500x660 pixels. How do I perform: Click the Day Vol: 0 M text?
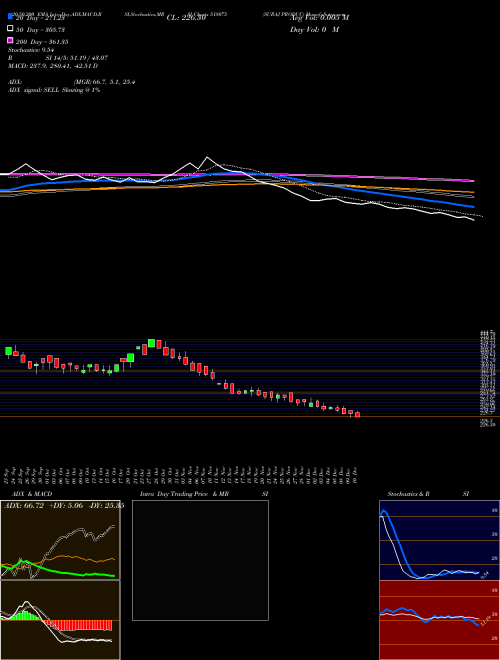(x=314, y=30)
